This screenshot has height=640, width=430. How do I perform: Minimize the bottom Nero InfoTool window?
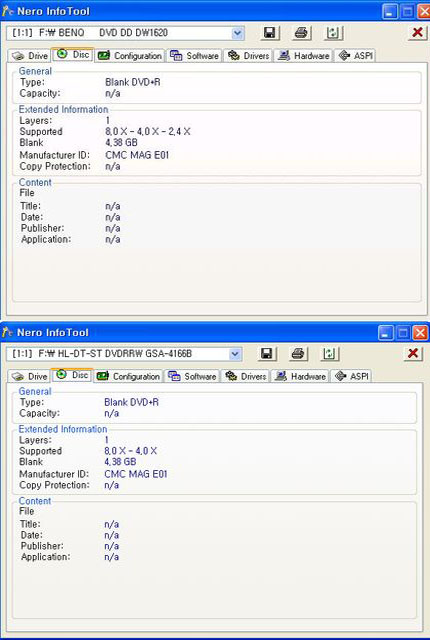click(x=386, y=333)
